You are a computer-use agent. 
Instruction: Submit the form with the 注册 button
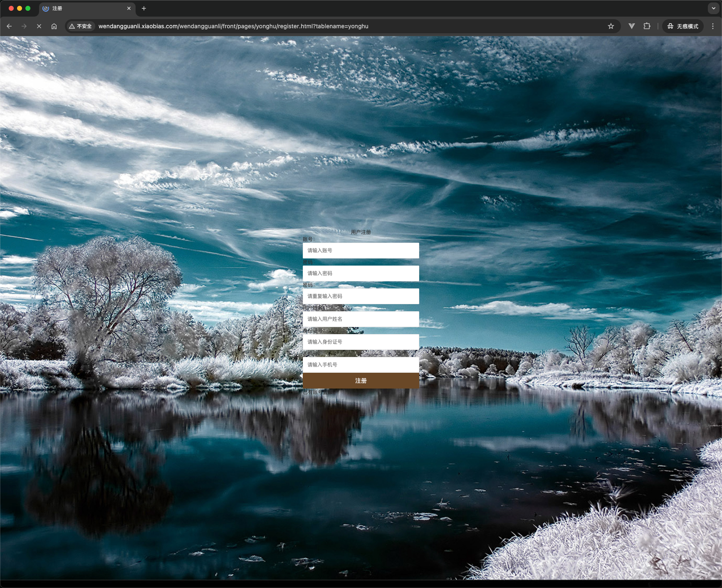pos(361,381)
